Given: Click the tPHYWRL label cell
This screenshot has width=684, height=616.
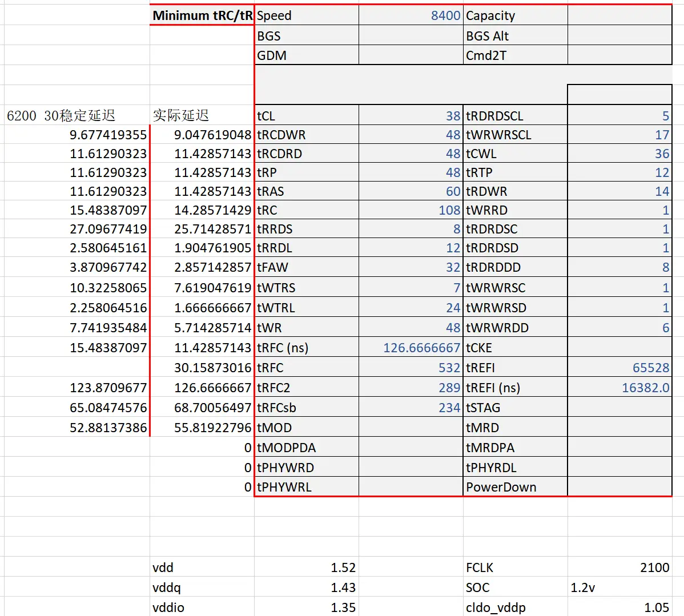Looking at the screenshot, I should click(x=307, y=486).
